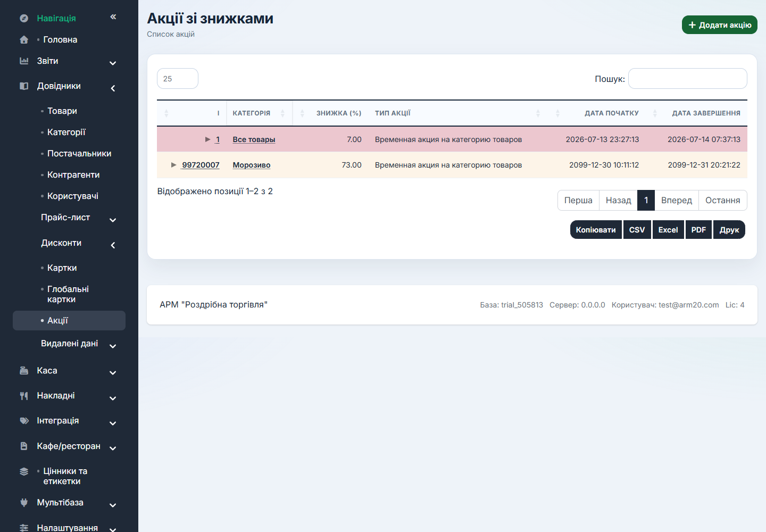Focus the Пошук search field
The height and width of the screenshot is (532, 766).
tap(688, 79)
